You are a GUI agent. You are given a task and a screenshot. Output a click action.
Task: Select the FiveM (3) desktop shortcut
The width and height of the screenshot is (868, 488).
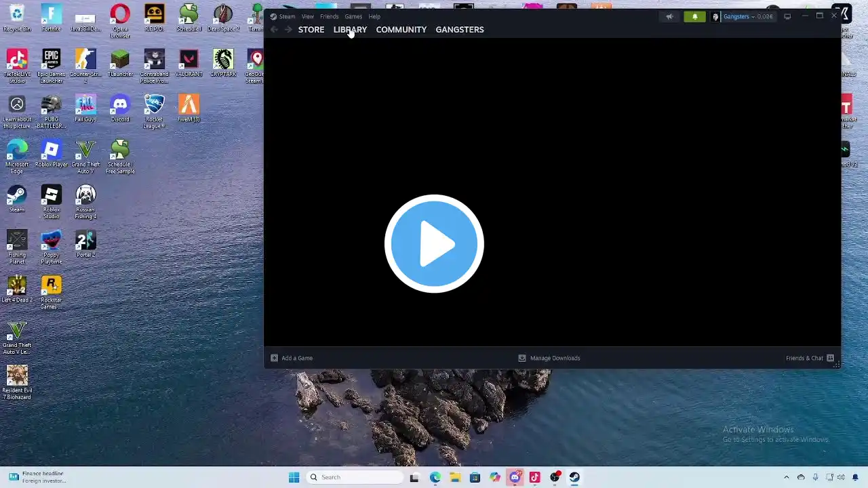tap(189, 108)
